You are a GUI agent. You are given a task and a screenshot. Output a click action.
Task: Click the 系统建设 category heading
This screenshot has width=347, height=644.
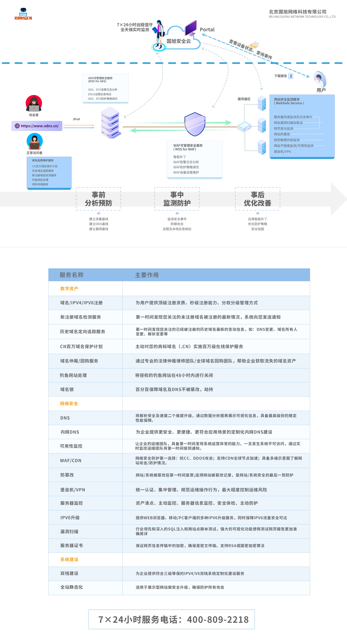[69, 559]
